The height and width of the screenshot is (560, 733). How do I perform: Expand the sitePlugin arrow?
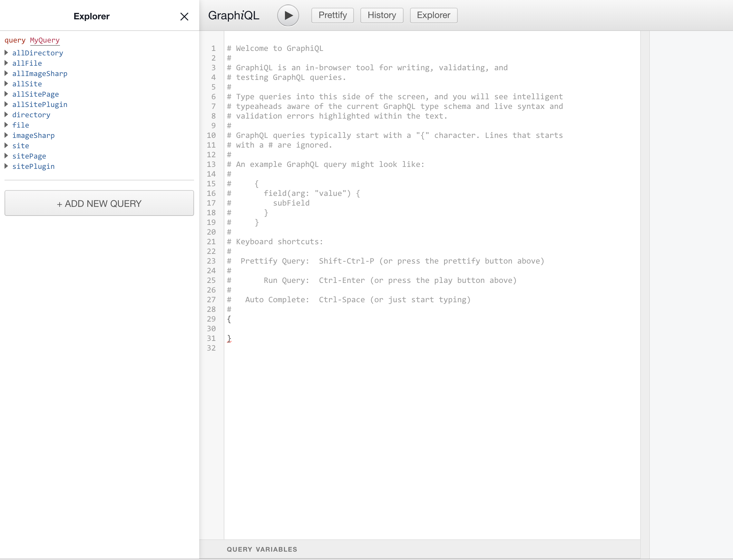(6, 166)
